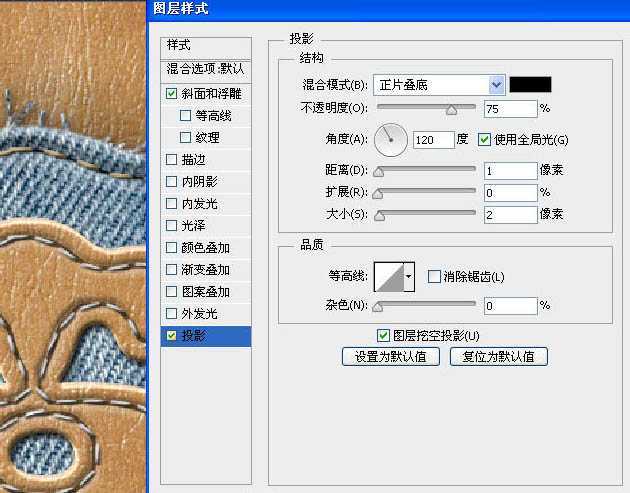The height and width of the screenshot is (493, 630).
Task: Click the 扩展 value field
Action: coord(510,193)
